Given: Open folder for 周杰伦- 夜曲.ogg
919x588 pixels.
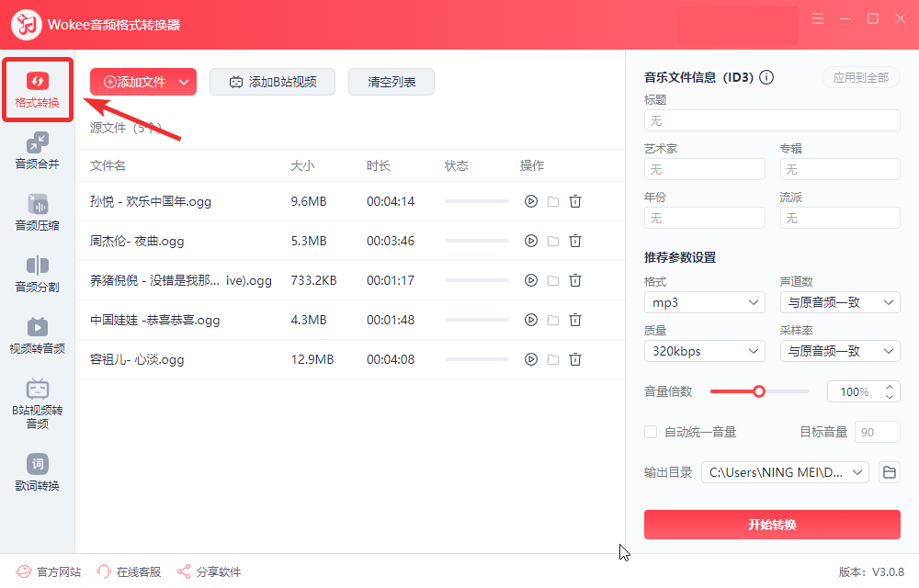Looking at the screenshot, I should (x=553, y=241).
